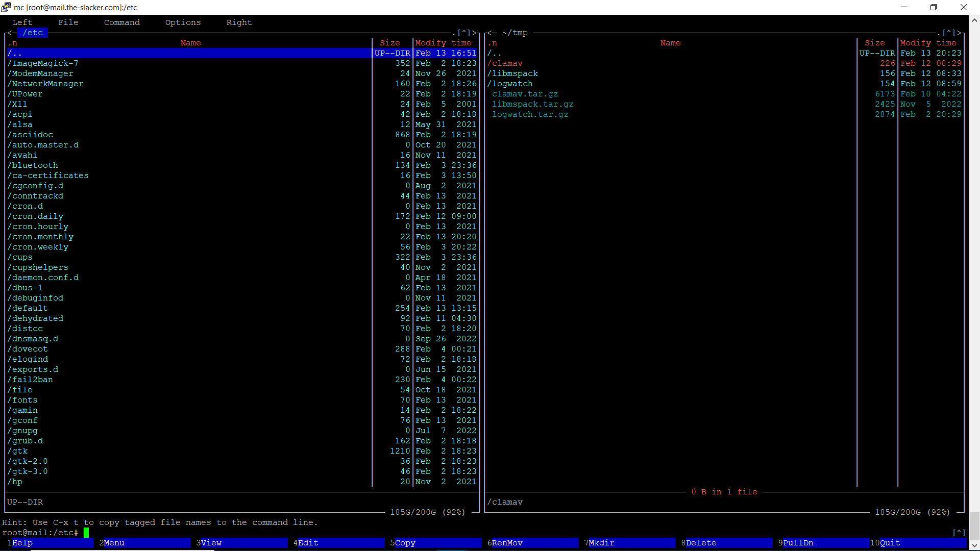This screenshot has height=551, width=980.
Task: Open left panel history list caret
Action: coord(464,33)
